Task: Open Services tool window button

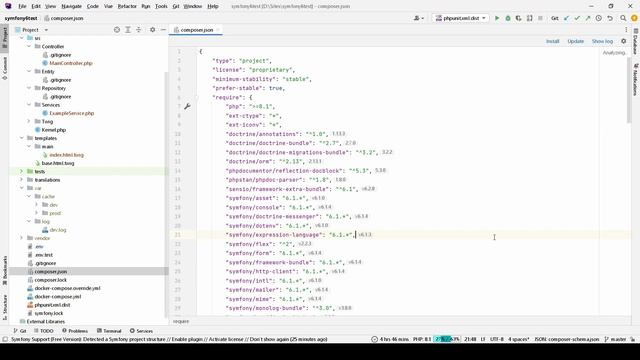Action: (x=141, y=331)
